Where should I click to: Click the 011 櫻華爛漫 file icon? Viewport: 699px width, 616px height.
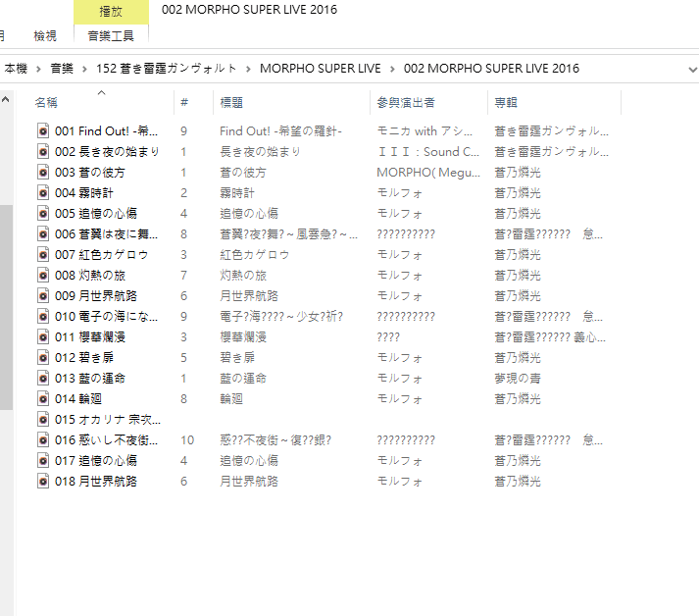(x=43, y=336)
